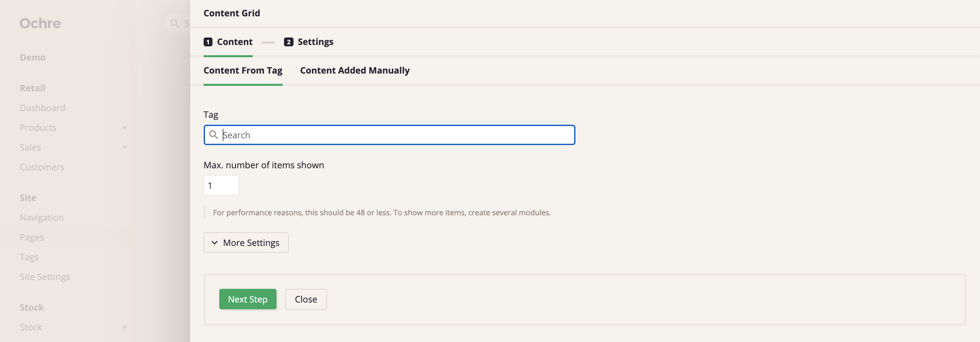Click the Ochre logo

[40, 23]
